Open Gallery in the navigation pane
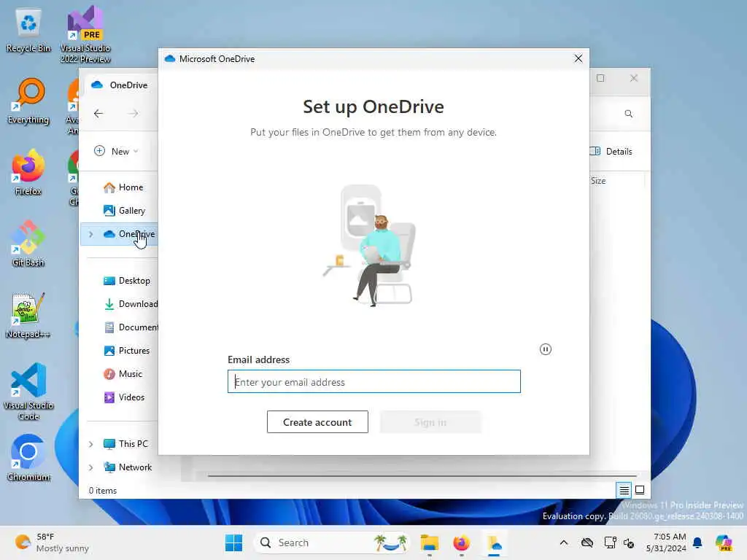The image size is (747, 560). click(124, 211)
